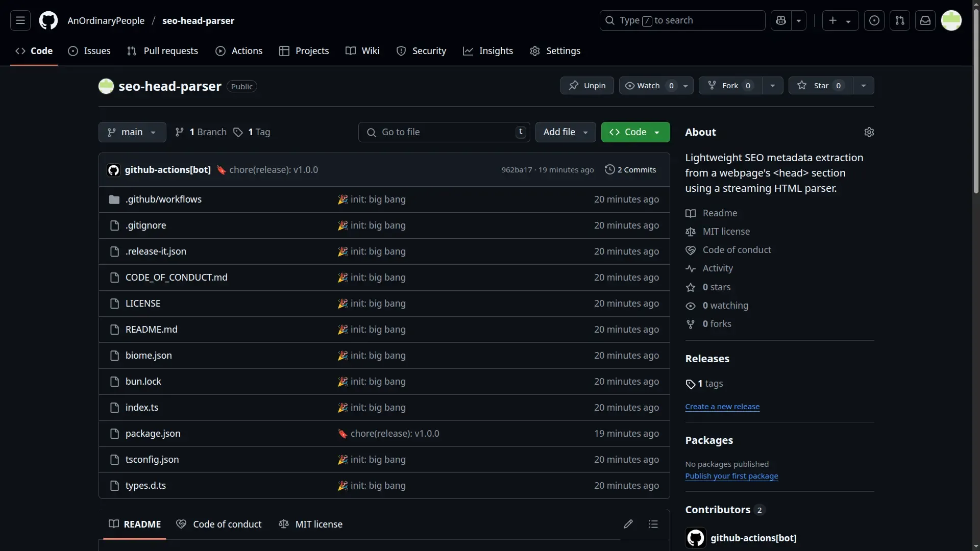Click the README edit pencil icon
Viewport: 980px width, 551px height.
point(628,524)
